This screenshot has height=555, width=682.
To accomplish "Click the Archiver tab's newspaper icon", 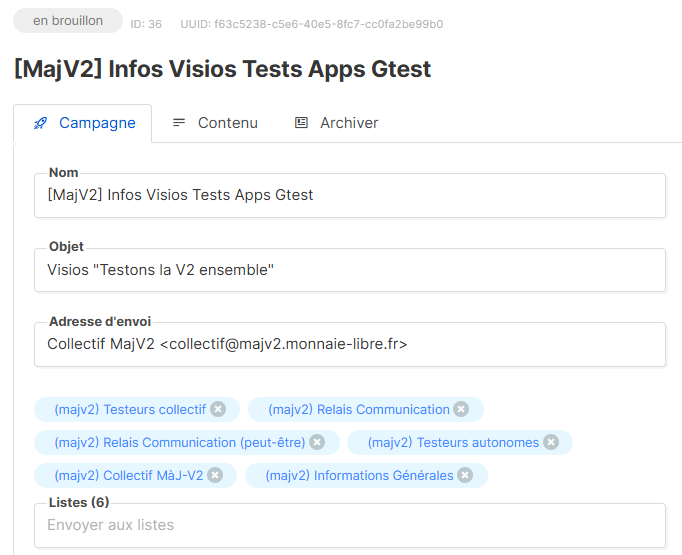I will (301, 123).
